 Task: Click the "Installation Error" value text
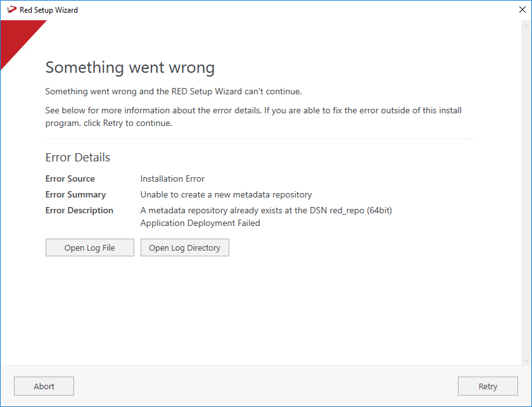172,179
